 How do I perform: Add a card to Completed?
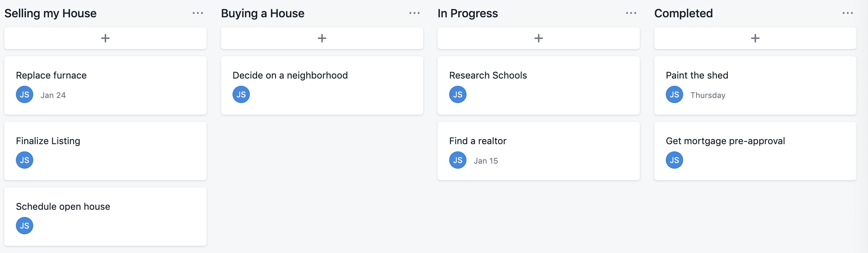coord(755,38)
